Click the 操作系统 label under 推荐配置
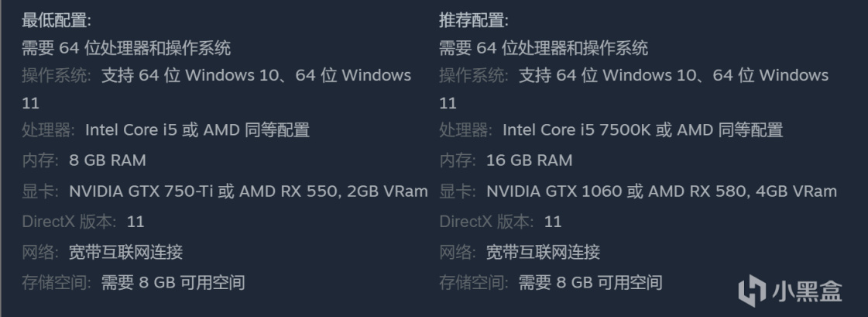Screen dimensions: 868x317 (x=474, y=75)
